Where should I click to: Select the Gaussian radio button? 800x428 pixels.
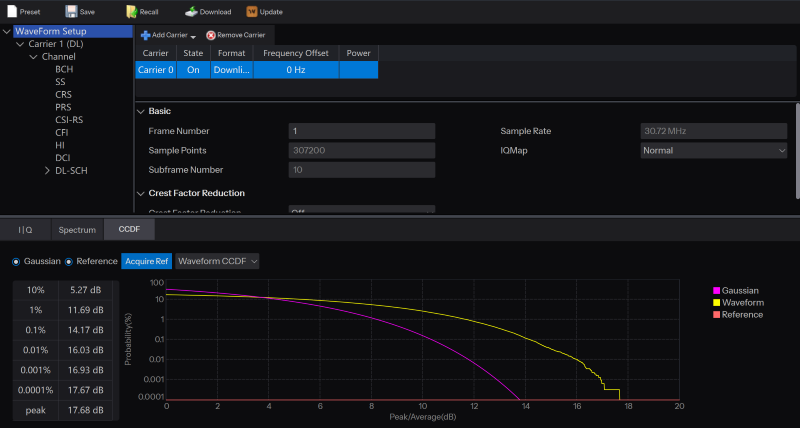point(16,261)
